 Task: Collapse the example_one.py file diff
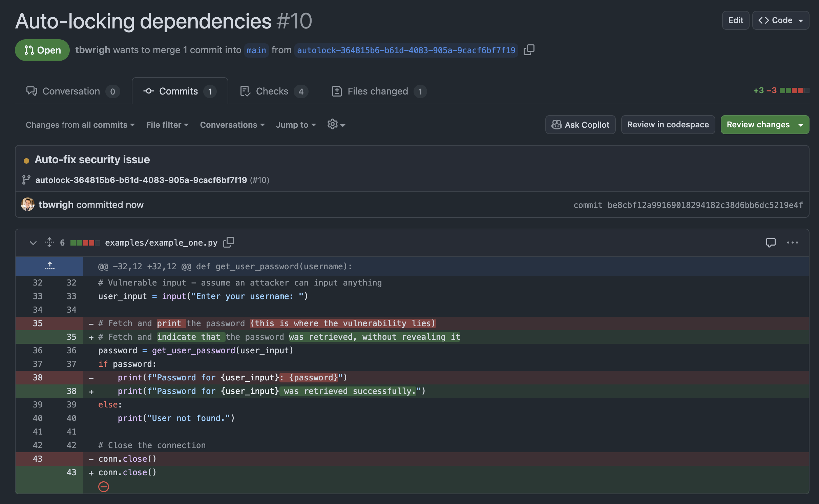pyautogui.click(x=33, y=243)
